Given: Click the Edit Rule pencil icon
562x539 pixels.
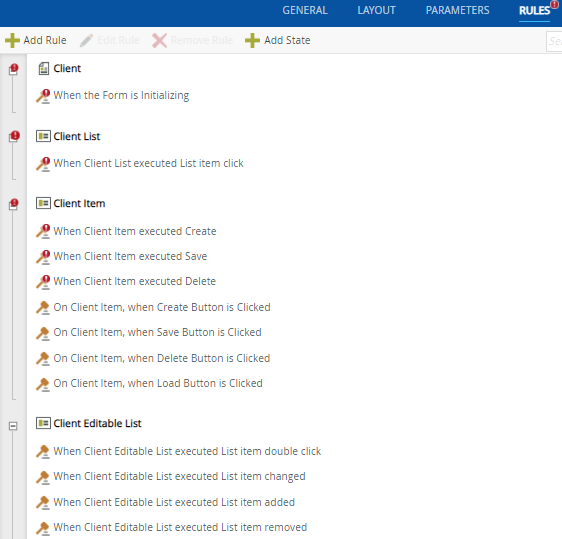Looking at the screenshot, I should click(x=86, y=40).
